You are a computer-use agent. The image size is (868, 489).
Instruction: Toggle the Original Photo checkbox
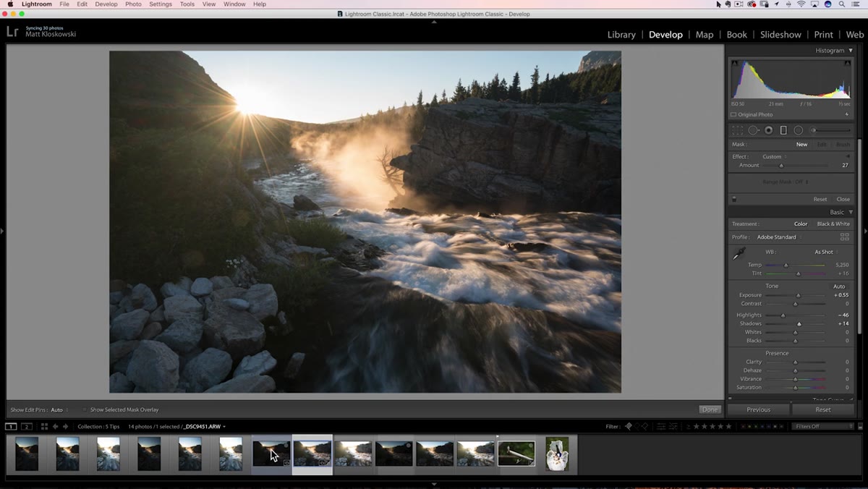click(x=733, y=114)
